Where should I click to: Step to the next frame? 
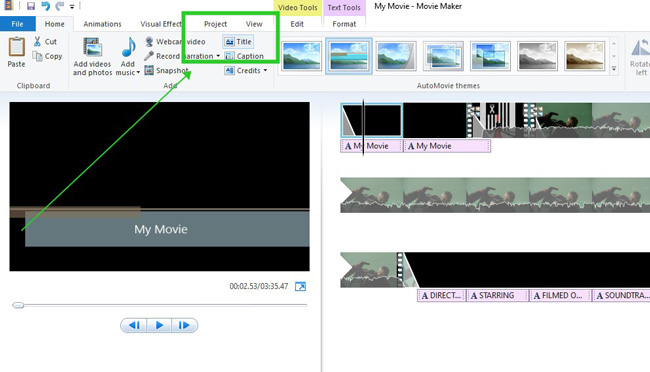coord(184,325)
